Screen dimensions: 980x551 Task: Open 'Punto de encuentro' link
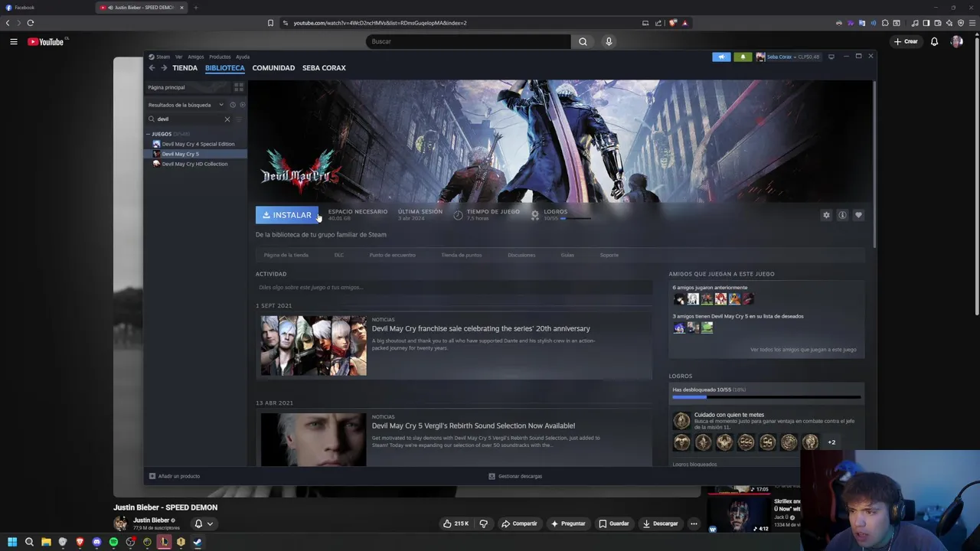(392, 255)
